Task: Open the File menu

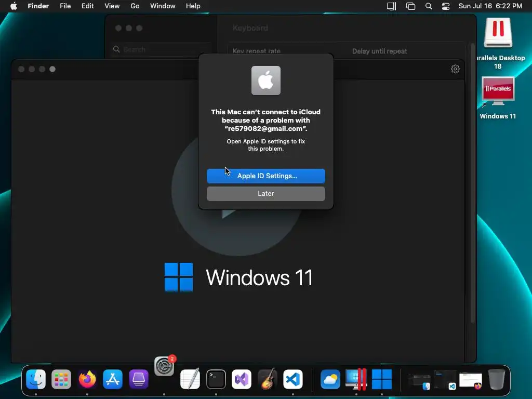Action: tap(65, 6)
